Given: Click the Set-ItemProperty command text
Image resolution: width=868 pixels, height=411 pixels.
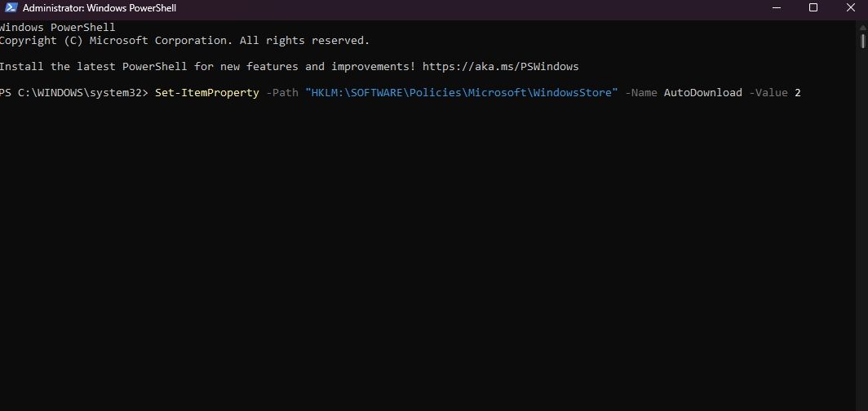Looking at the screenshot, I should 206,93.
